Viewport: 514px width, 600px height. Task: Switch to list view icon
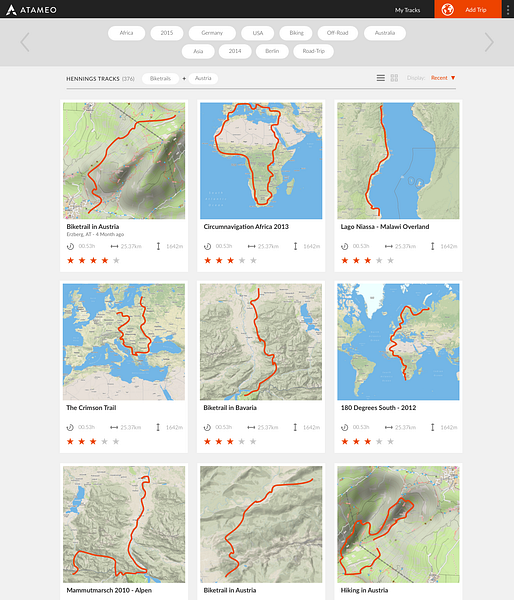point(380,78)
